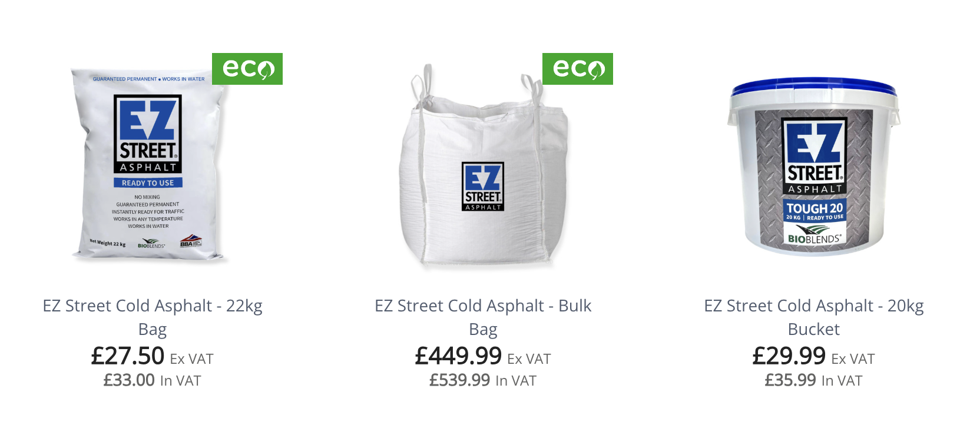Open the EZ Street Cold Asphalt 20kg Bucket link
The width and height of the screenshot is (980, 438).
[x=814, y=317]
